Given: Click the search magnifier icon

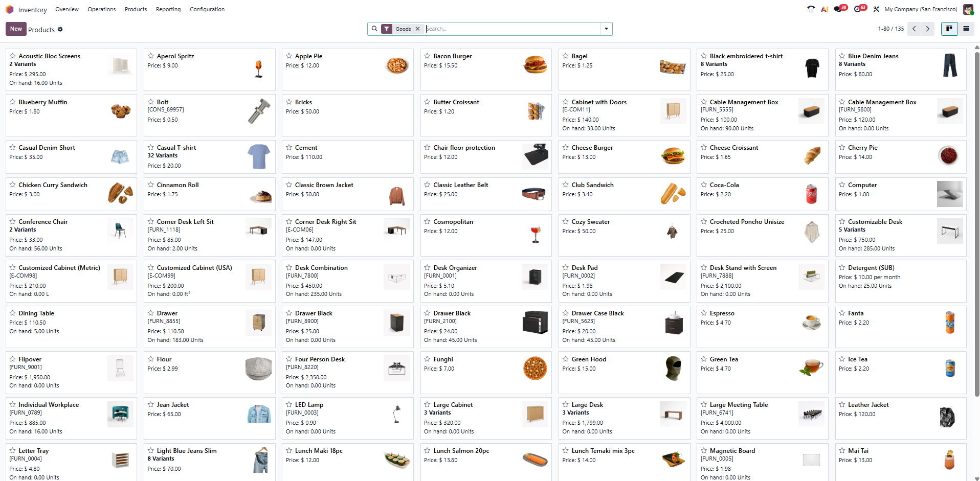Looking at the screenshot, I should (375, 29).
